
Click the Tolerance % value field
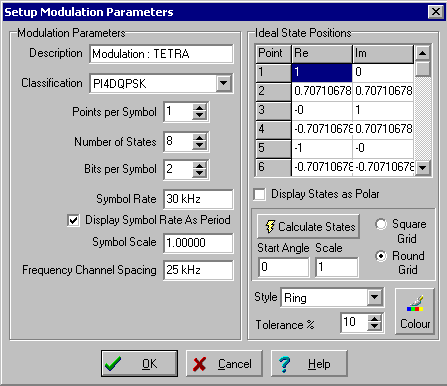[x=354, y=322]
